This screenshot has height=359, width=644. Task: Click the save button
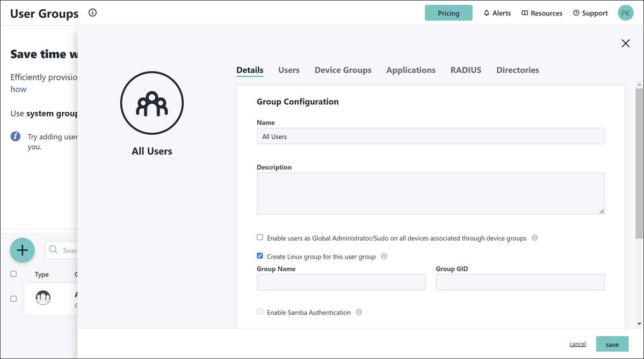(x=612, y=343)
